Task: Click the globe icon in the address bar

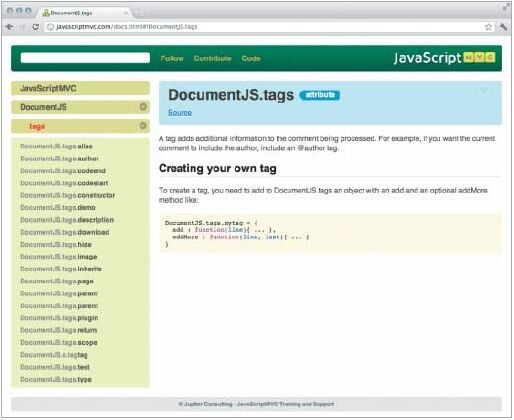Action: [50, 27]
